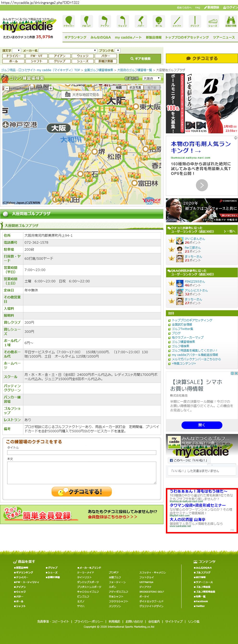Click 開く button in SALE ad
This screenshot has width=238, height=644.
pos(202,425)
